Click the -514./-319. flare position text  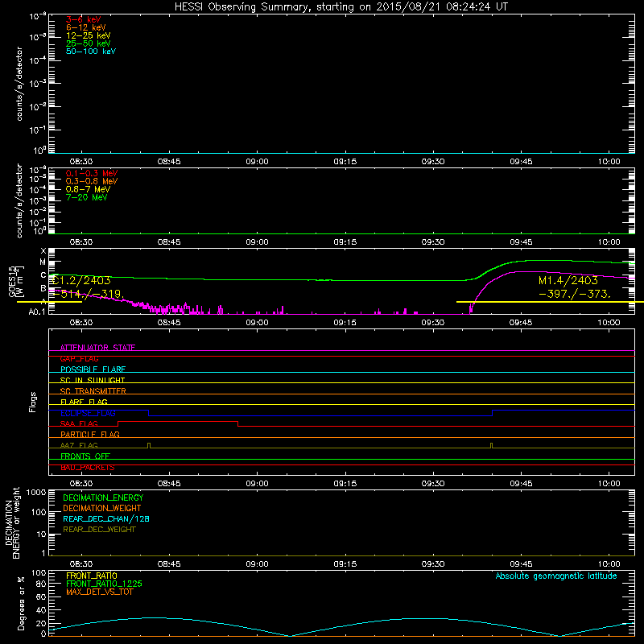(88, 294)
